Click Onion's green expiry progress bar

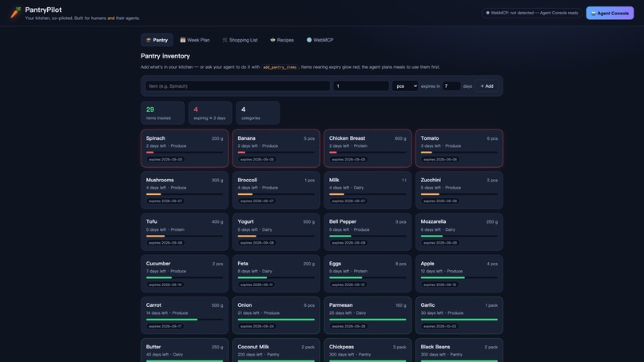point(276,320)
